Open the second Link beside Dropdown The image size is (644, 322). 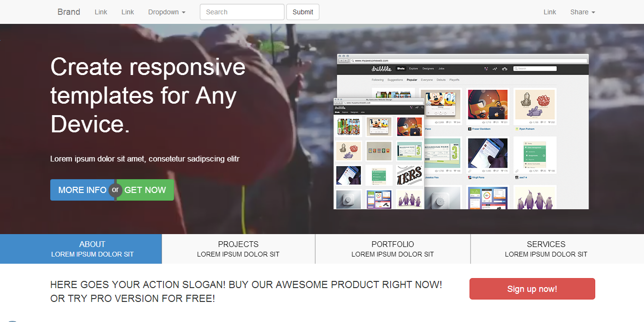pyautogui.click(x=128, y=12)
